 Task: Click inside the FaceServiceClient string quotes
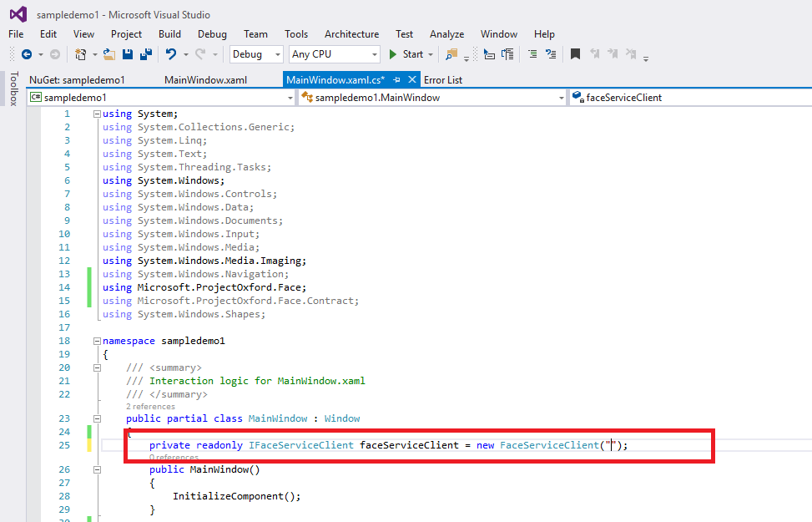(611, 445)
